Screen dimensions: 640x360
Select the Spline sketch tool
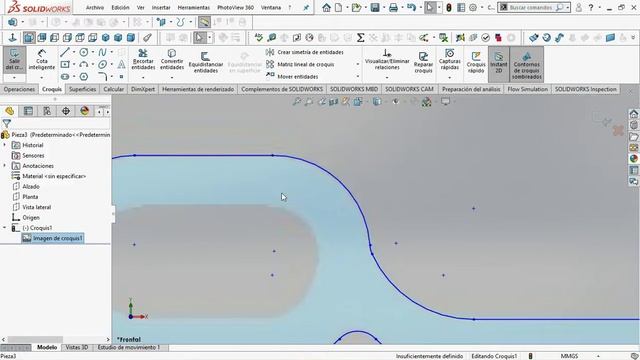click(x=102, y=52)
